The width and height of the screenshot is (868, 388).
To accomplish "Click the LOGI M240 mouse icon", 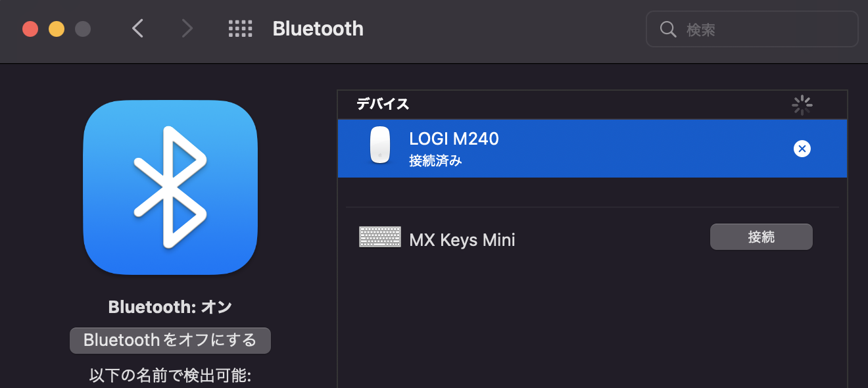I will (x=379, y=145).
